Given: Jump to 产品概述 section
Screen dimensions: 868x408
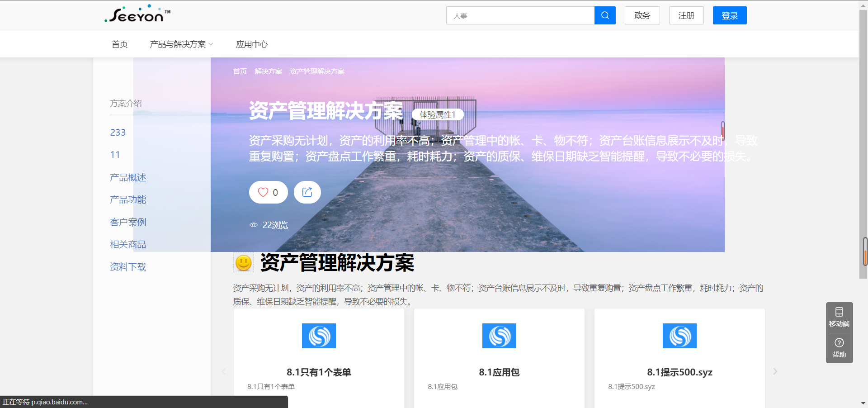Looking at the screenshot, I should pos(128,177).
